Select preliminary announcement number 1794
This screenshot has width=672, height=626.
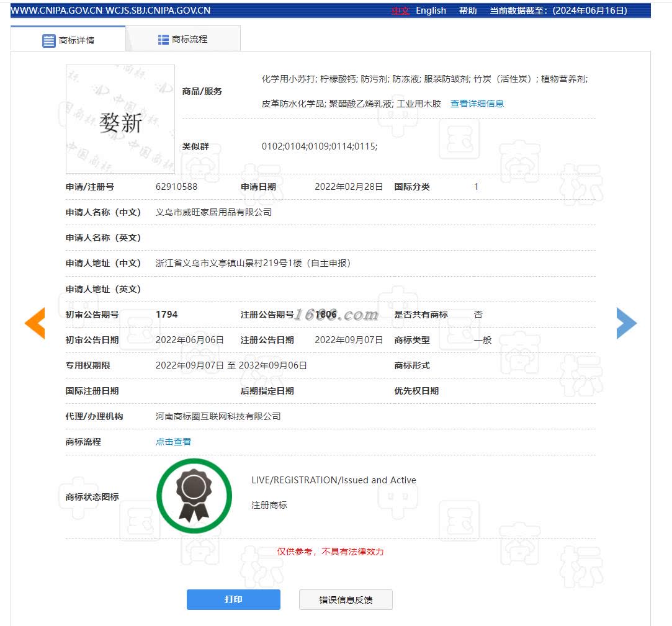pyautogui.click(x=167, y=315)
